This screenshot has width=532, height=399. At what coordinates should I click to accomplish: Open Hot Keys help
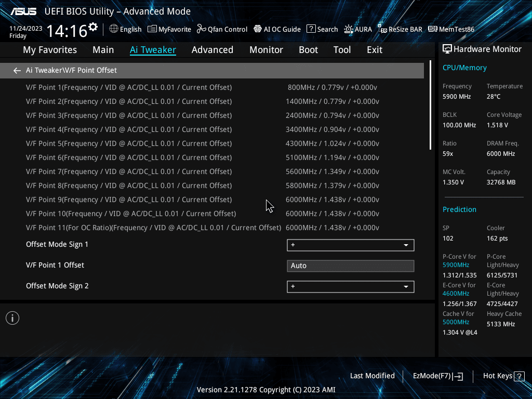(x=504, y=376)
